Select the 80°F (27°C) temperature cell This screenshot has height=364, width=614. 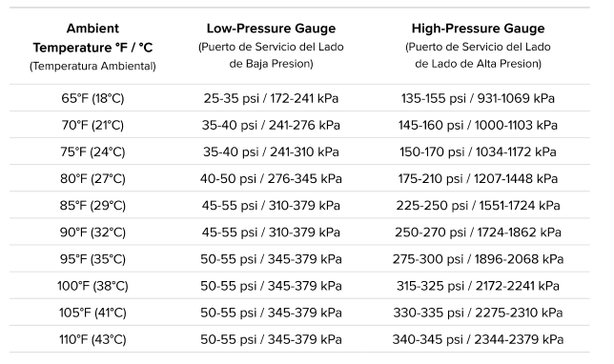[x=92, y=179]
